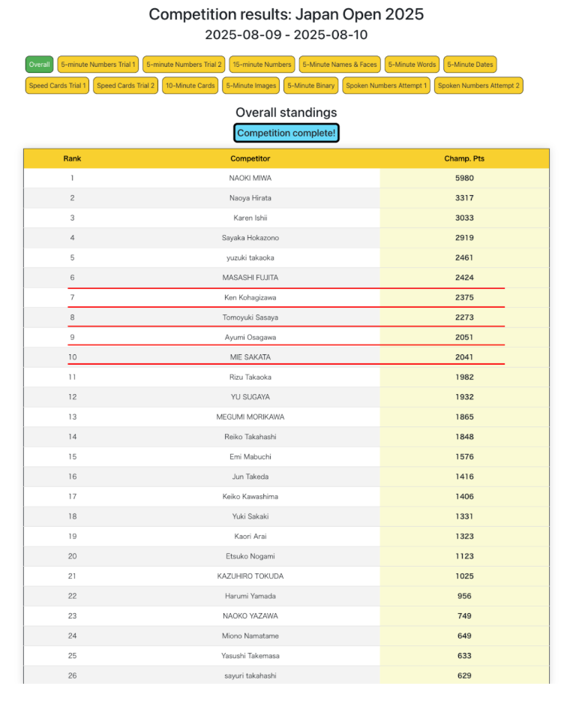
Task: Click competitor name NAOKI MIWA
Action: click(x=250, y=178)
